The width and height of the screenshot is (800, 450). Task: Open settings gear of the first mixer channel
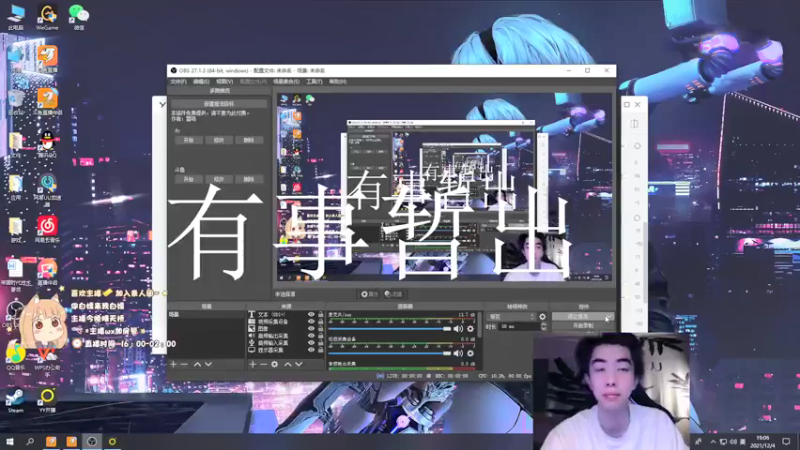pos(470,329)
